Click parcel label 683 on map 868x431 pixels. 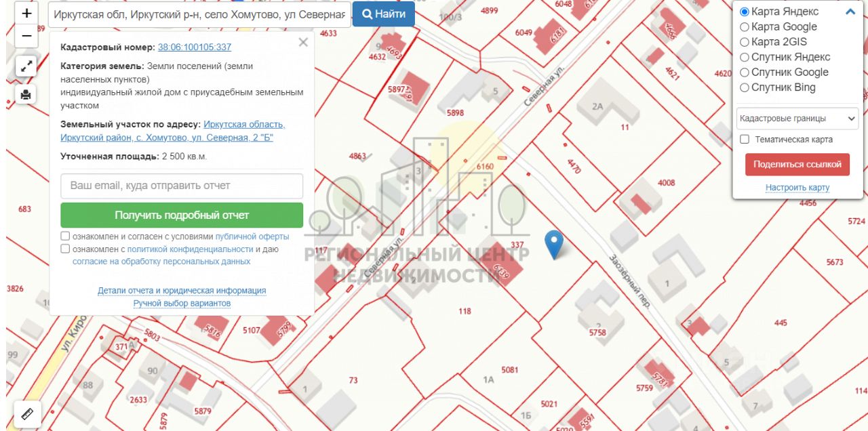(x=25, y=209)
